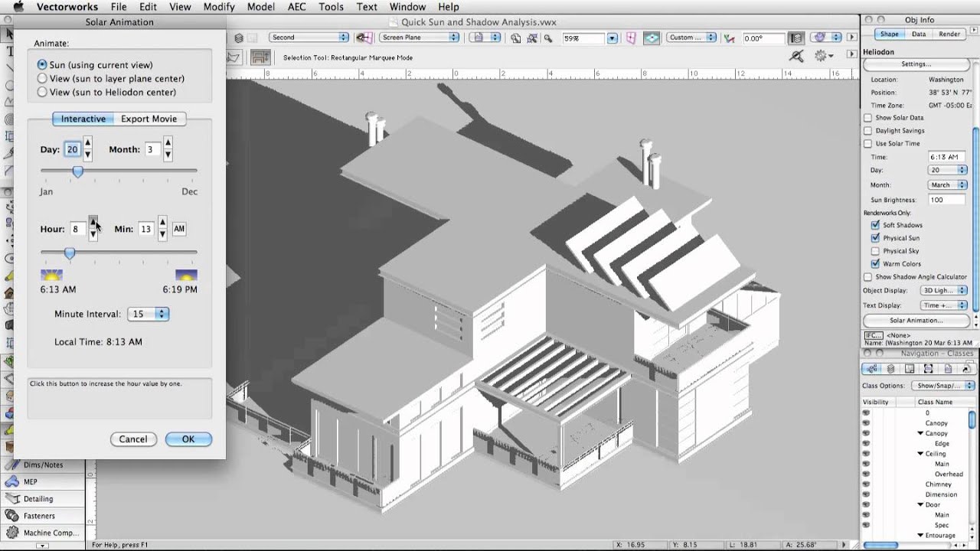Open the Class Options dropdown
The image size is (980, 551).
[942, 386]
